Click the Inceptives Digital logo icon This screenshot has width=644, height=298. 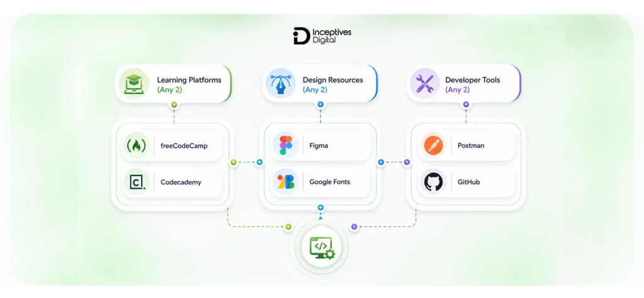301,36
